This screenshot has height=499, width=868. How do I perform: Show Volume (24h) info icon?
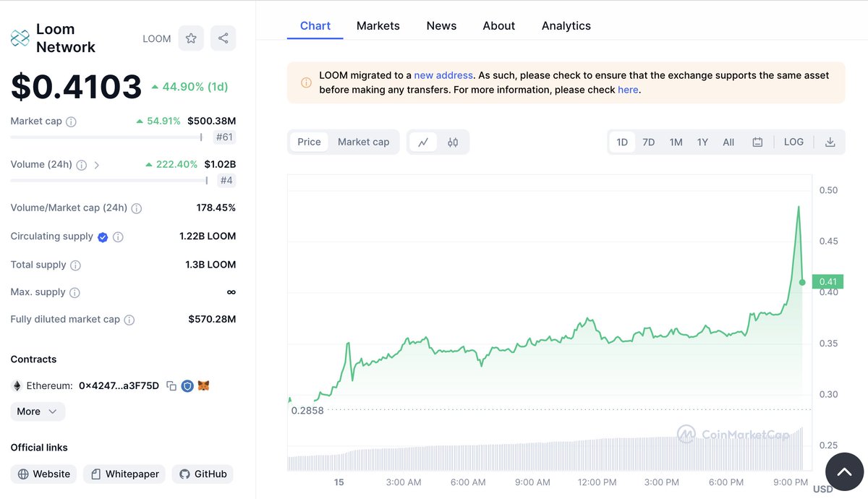tap(81, 165)
